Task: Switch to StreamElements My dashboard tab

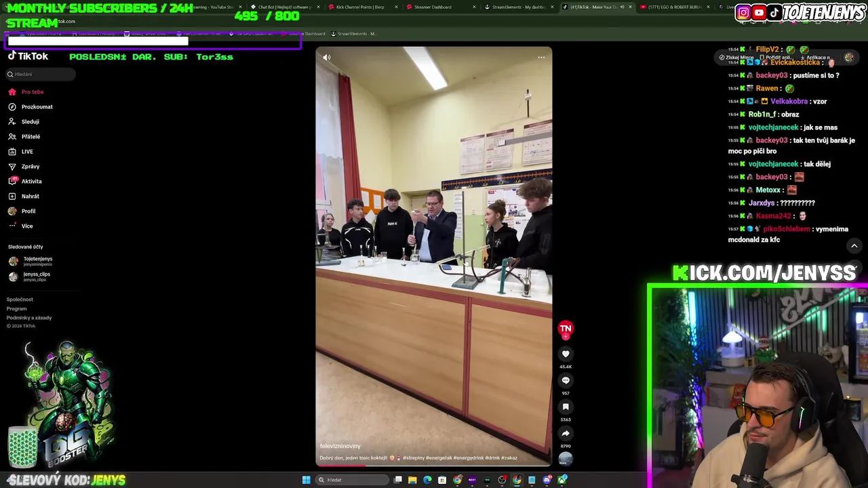Action: point(518,7)
